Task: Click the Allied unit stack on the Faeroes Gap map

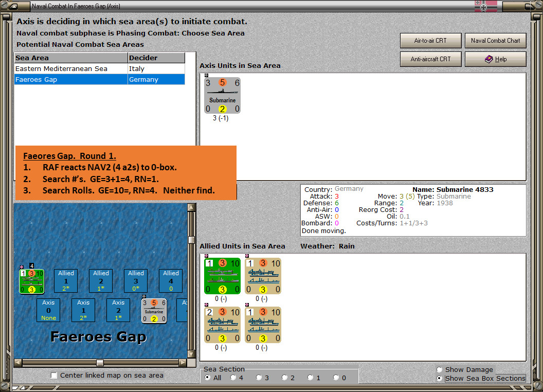Action: pyautogui.click(x=31, y=281)
